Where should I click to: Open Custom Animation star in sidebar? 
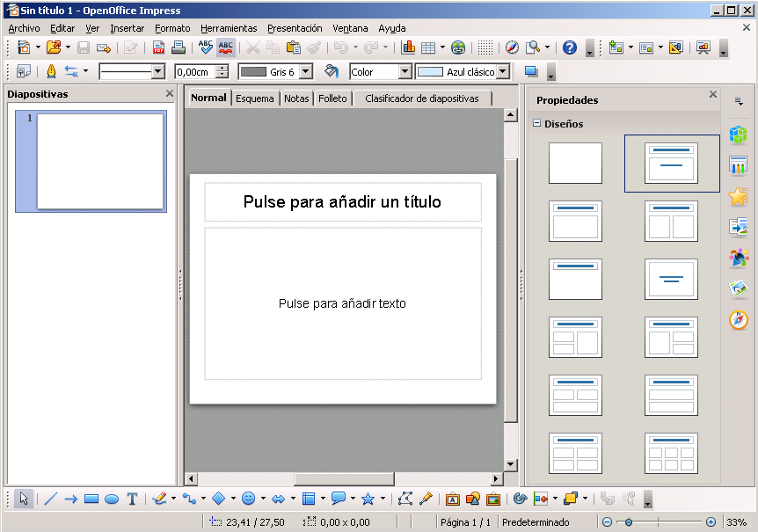pyautogui.click(x=738, y=196)
